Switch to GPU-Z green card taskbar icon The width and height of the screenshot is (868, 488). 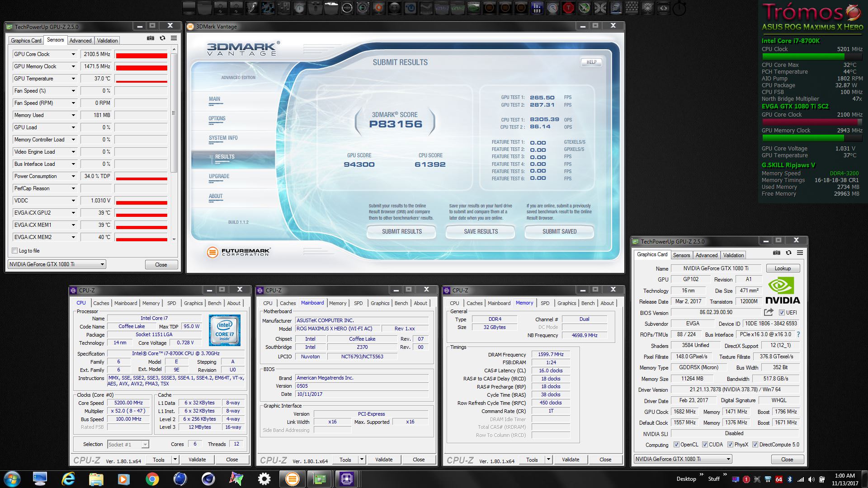[x=320, y=479]
